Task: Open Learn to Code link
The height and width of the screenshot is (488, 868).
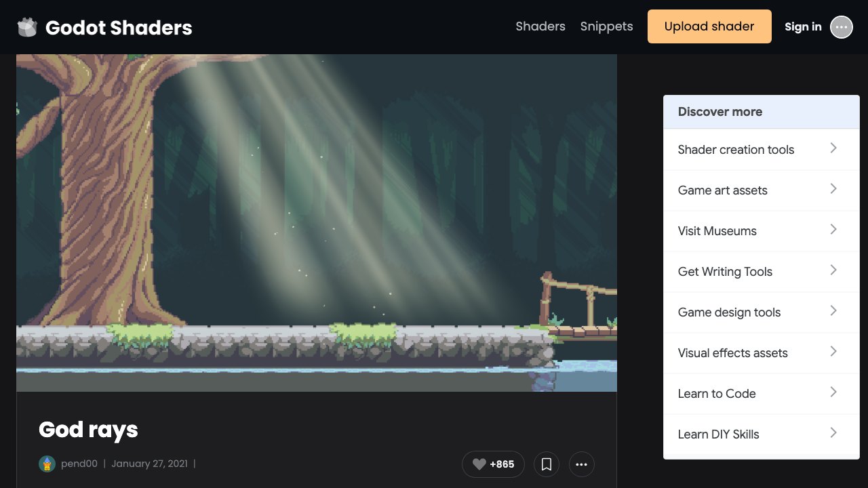Action: tap(717, 394)
